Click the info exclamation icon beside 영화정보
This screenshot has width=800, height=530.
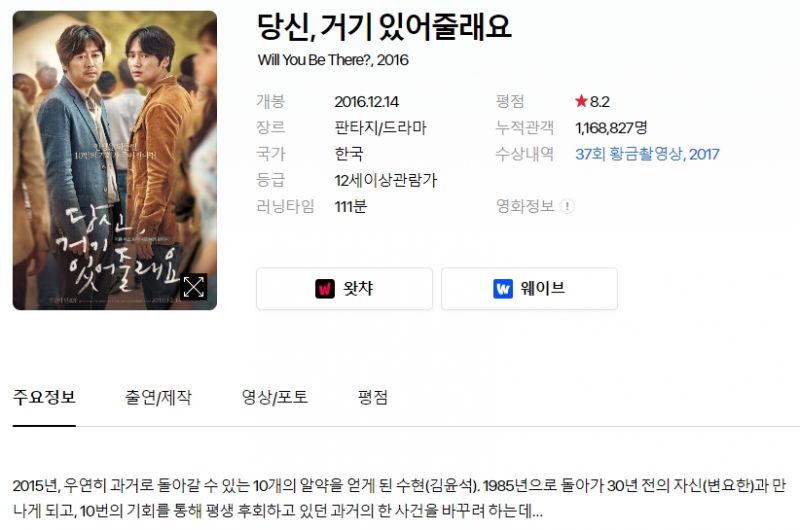pyautogui.click(x=567, y=206)
